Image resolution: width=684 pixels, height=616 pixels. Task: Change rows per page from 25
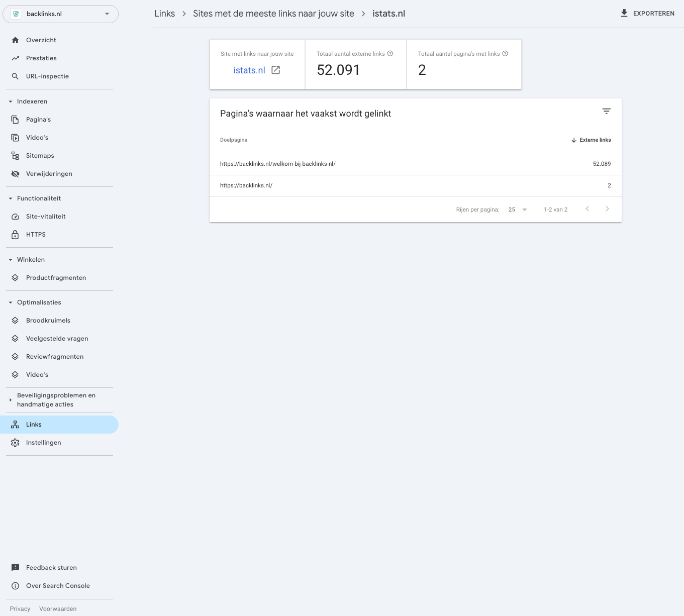coord(517,209)
